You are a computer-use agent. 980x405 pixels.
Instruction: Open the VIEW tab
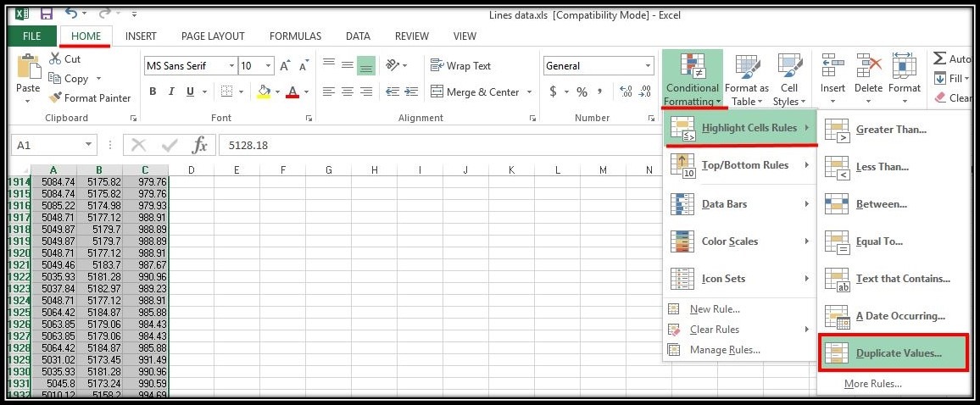pyautogui.click(x=465, y=36)
